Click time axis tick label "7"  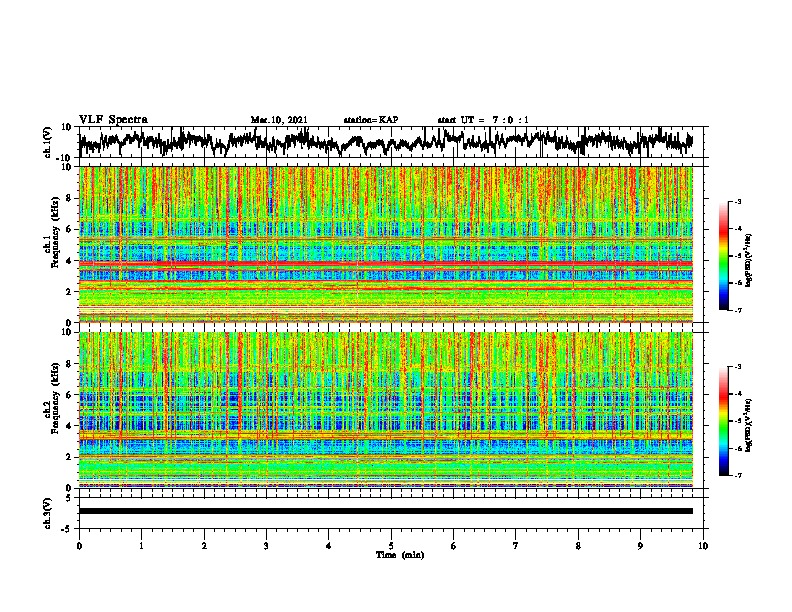(x=516, y=546)
